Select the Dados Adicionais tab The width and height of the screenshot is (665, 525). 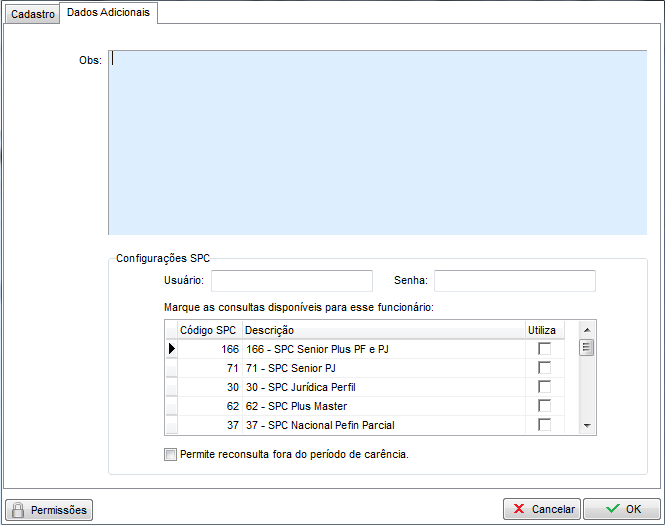109,12
